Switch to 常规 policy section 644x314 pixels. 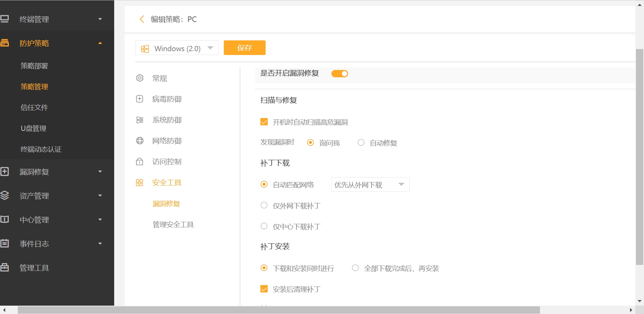pyautogui.click(x=160, y=78)
